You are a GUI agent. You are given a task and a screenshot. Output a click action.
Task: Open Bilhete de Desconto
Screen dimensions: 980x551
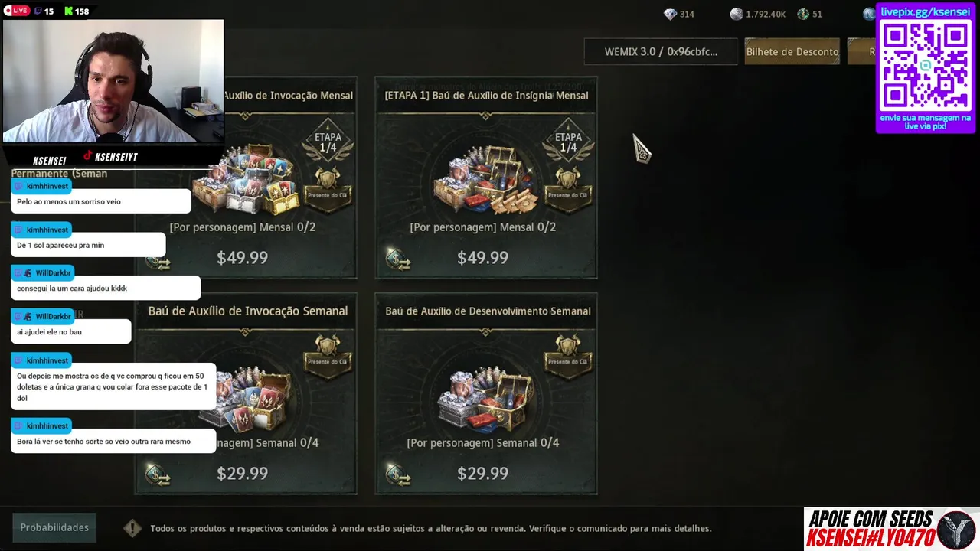click(792, 51)
